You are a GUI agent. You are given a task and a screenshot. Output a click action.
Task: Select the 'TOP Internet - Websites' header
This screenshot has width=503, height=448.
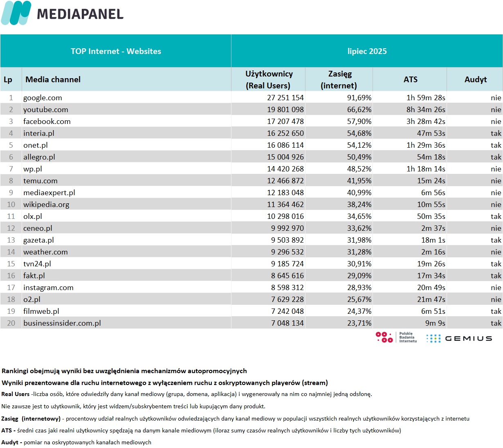pos(116,51)
